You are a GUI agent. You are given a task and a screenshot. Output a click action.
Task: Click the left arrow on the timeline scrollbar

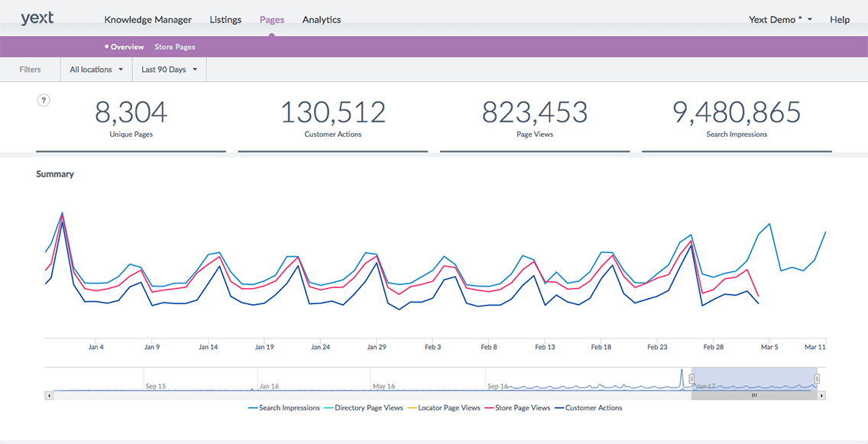click(48, 394)
